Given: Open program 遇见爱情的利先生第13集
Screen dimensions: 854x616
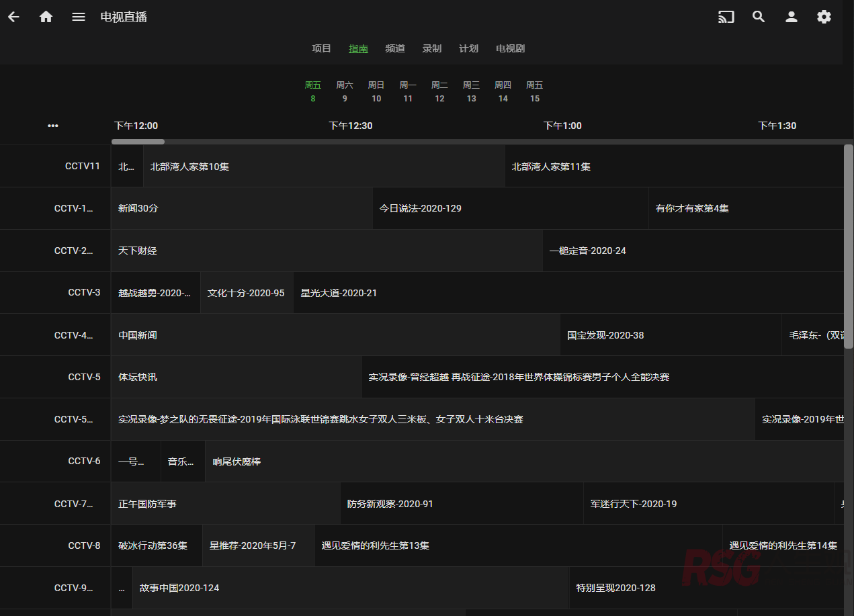Looking at the screenshot, I should click(519, 545).
